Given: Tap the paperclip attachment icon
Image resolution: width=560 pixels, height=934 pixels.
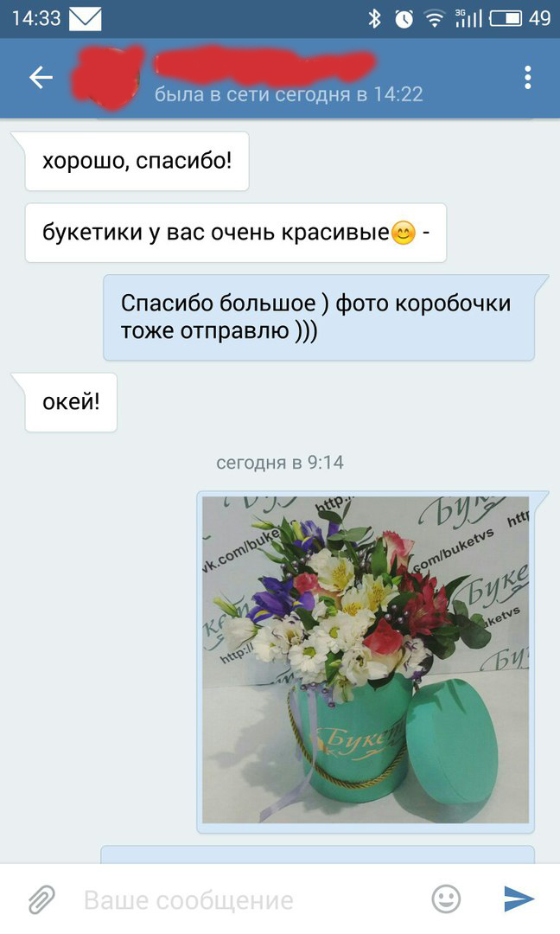Looking at the screenshot, I should [41, 899].
